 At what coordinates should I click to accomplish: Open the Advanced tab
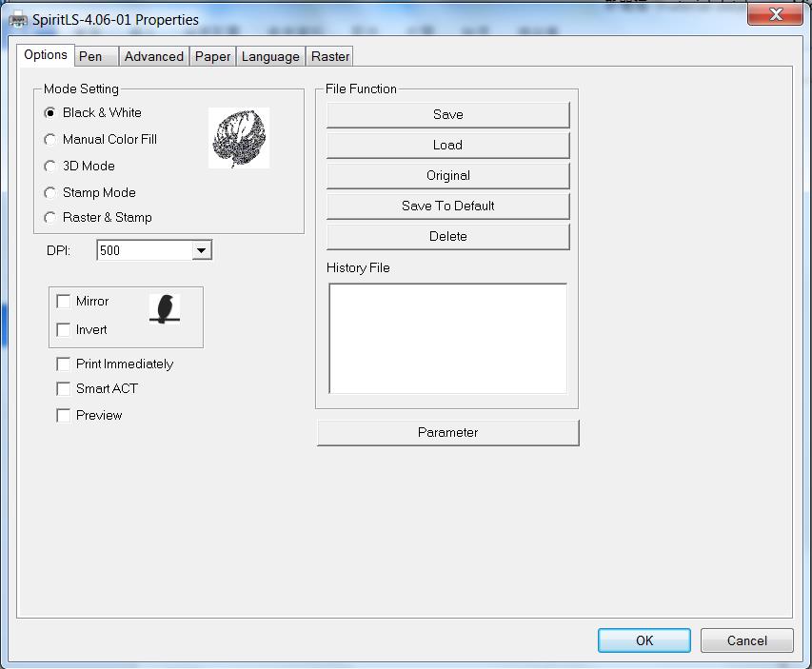point(153,57)
